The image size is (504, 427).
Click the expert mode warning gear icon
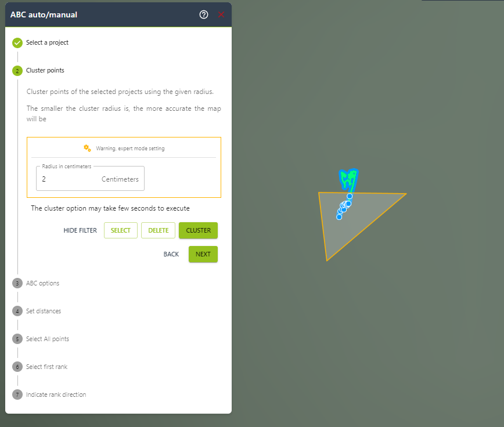[x=87, y=148]
